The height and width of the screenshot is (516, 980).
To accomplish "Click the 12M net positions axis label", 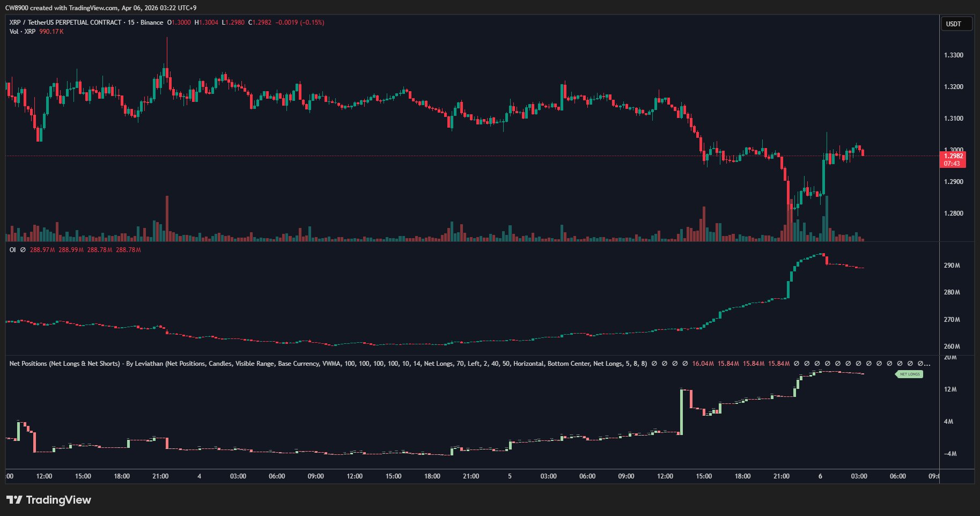I will [950, 389].
